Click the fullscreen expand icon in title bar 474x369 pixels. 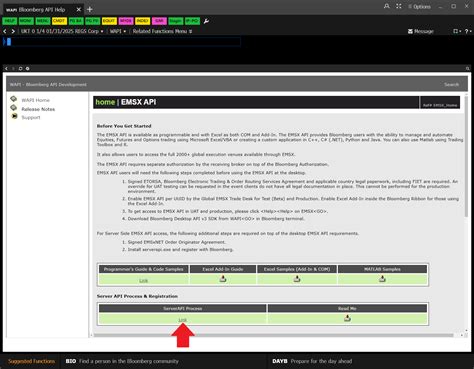click(399, 6)
